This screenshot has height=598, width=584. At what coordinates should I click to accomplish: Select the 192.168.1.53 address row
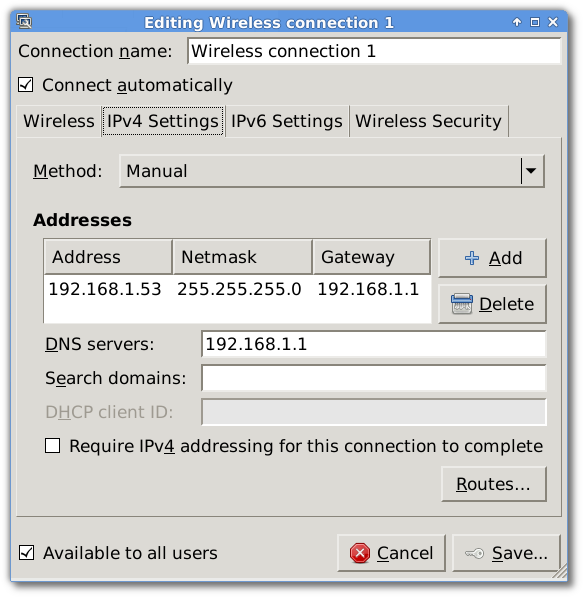[x=237, y=289]
